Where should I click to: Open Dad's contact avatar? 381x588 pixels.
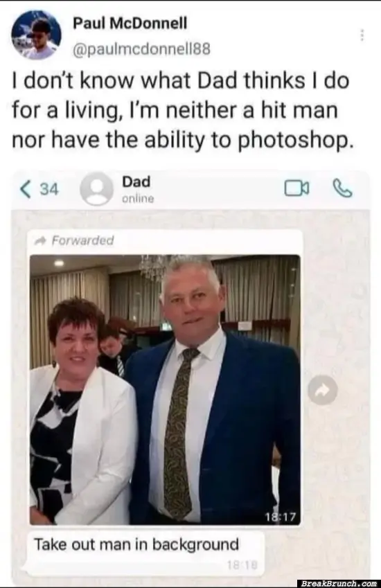(x=96, y=189)
